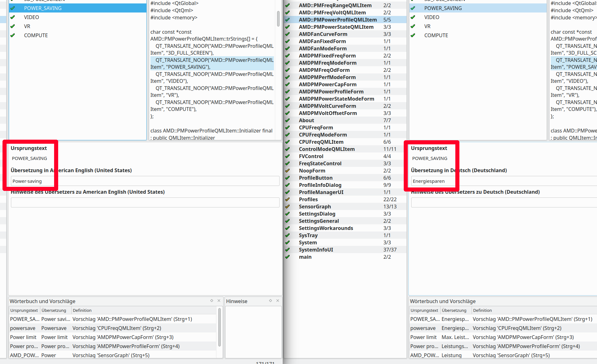Close the Wörterbuch und Vorschläge panel in English window
The image size is (597, 364).
[219, 301]
